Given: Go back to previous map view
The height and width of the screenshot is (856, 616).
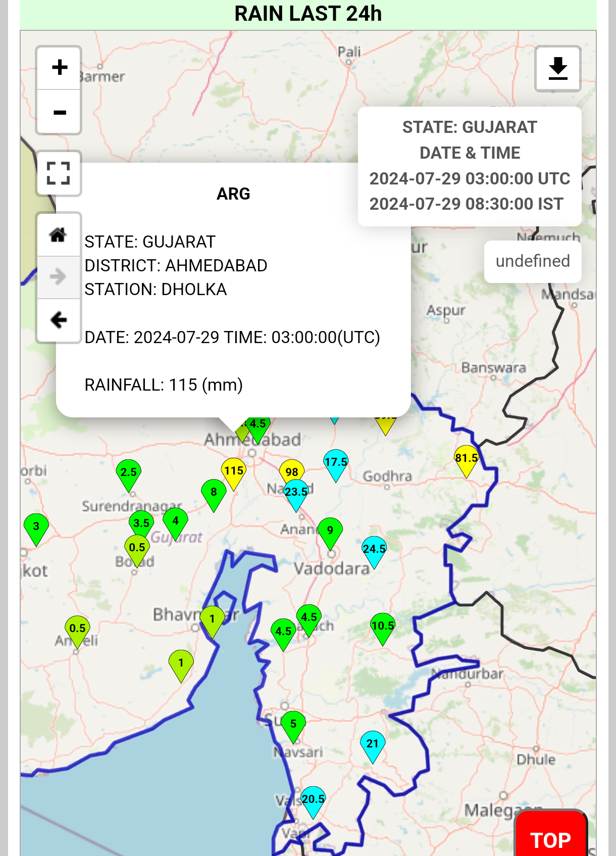Looking at the screenshot, I should 59,320.
